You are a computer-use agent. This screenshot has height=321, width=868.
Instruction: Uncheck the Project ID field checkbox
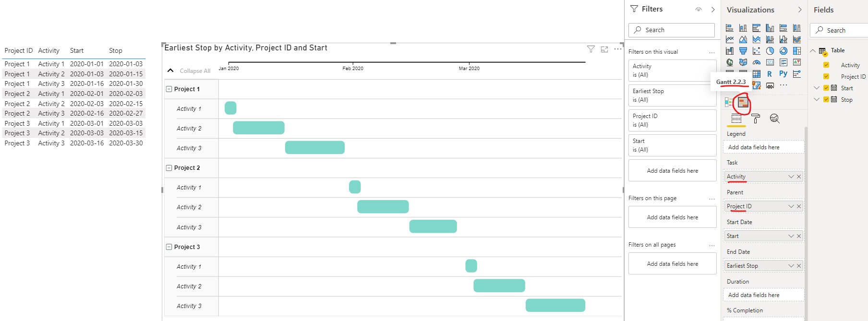pyautogui.click(x=826, y=76)
